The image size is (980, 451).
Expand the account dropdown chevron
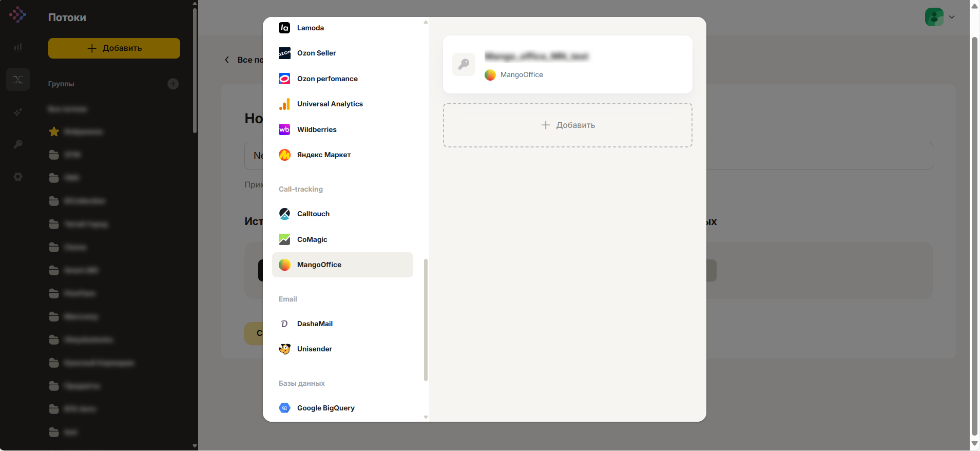(952, 17)
